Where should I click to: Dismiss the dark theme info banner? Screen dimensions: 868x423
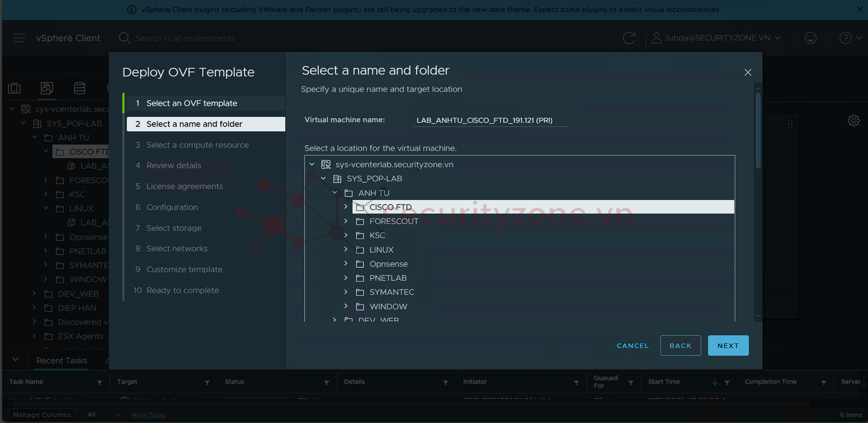860,9
